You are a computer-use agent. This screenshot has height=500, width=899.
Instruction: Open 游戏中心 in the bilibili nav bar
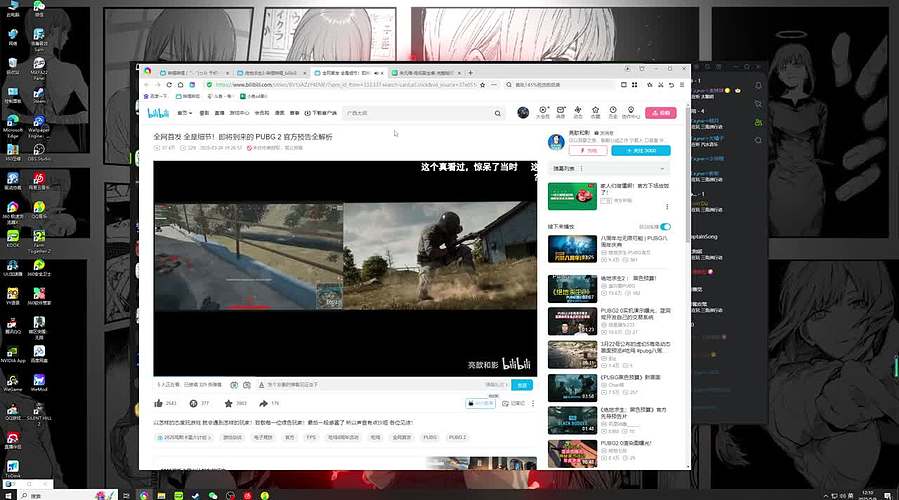click(239, 113)
